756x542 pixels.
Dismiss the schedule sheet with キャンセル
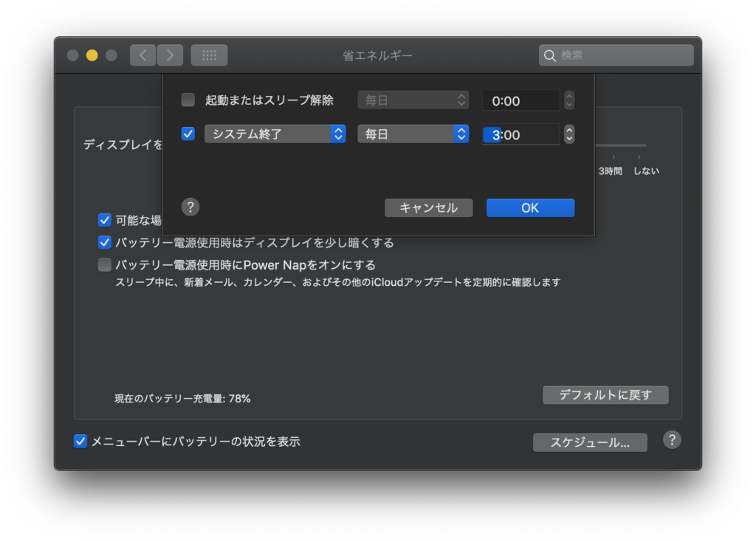pyautogui.click(x=428, y=207)
